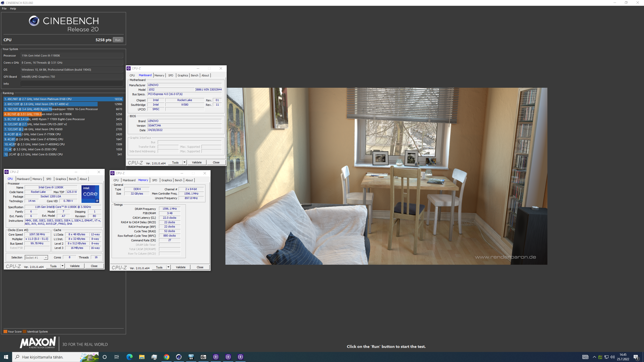Expand the Tools dropdown arrow in the processor window
The image size is (644, 362).
tap(62, 266)
